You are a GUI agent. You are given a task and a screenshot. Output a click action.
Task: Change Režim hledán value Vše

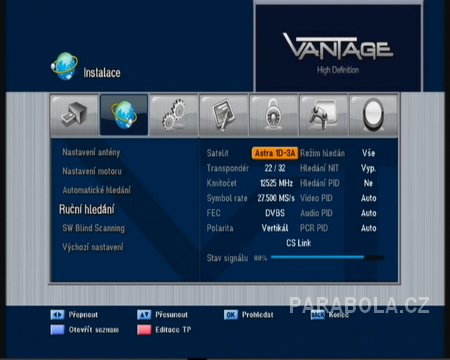pos(368,153)
